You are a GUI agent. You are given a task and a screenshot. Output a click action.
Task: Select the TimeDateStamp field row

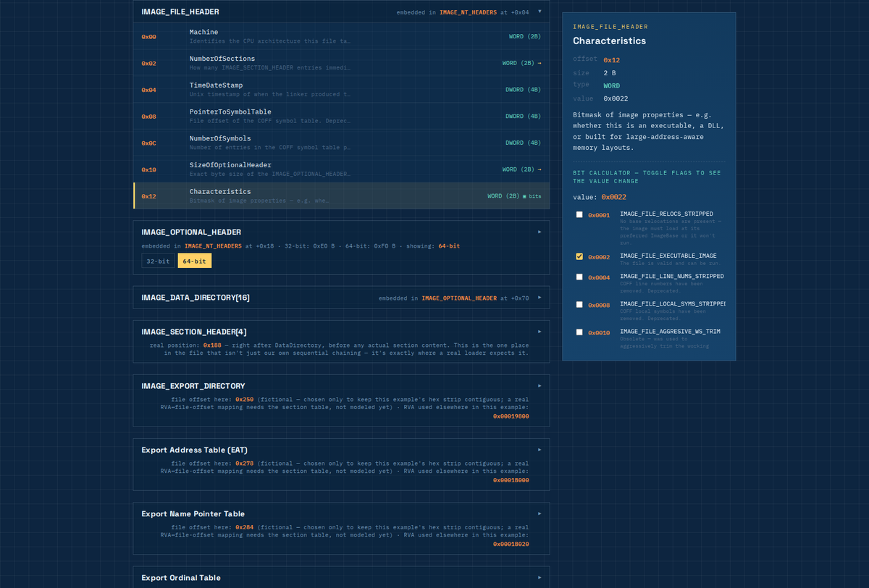point(342,90)
